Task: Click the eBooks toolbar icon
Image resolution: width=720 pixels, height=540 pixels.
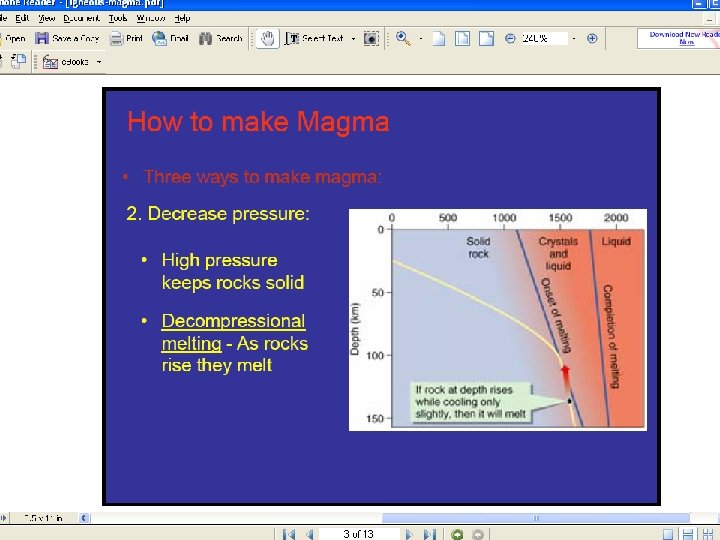Action: [50, 62]
